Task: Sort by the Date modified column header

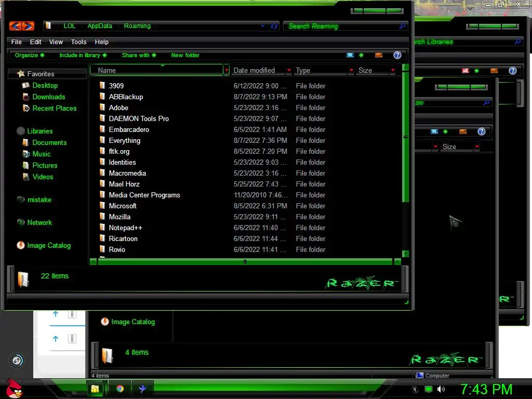Action: click(259, 70)
